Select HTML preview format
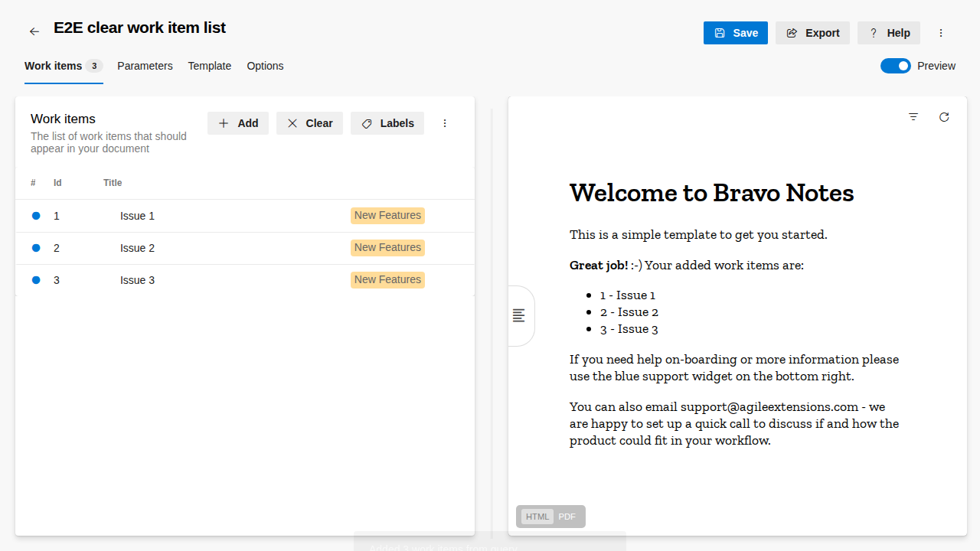Image resolution: width=980 pixels, height=551 pixels. [537, 517]
